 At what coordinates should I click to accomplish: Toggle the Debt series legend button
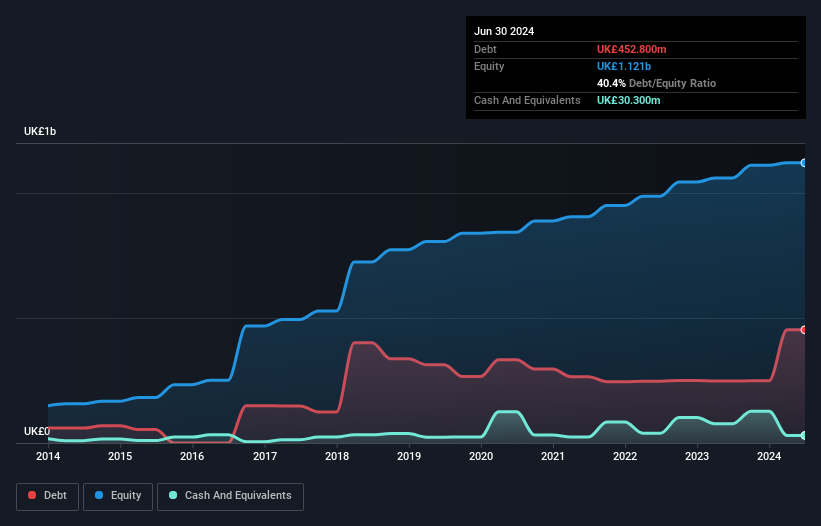click(x=48, y=496)
